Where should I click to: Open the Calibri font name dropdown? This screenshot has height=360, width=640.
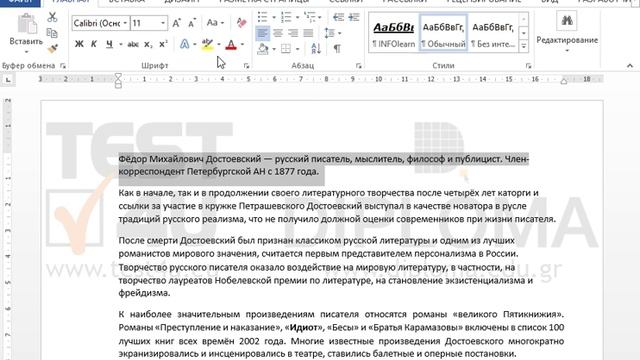pos(125,23)
